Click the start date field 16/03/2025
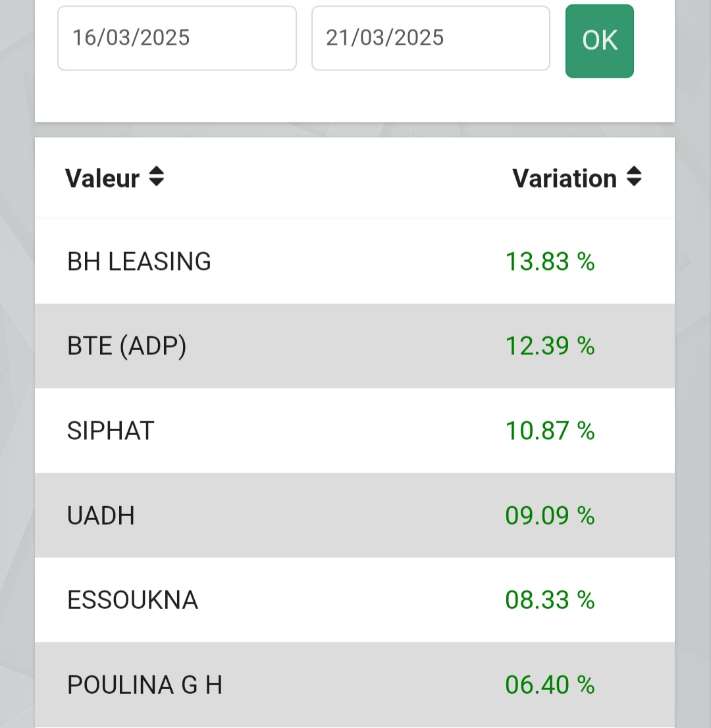Screen dimensions: 711x728 coord(177,38)
